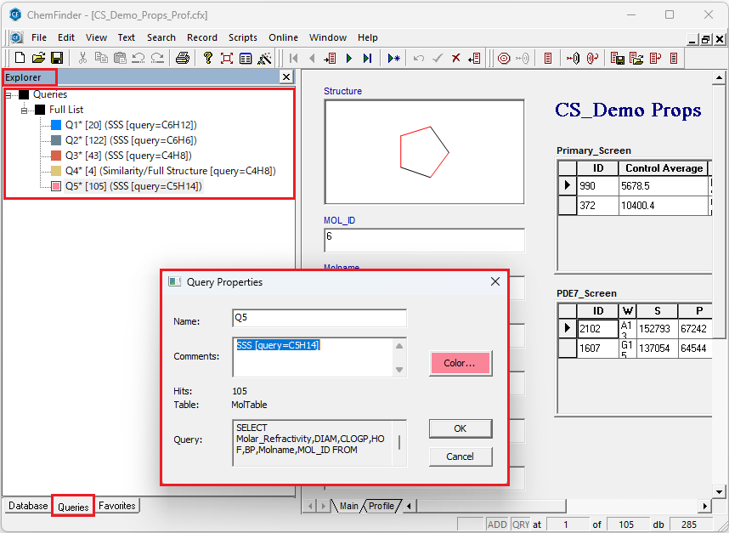
Task: Go to first record with toolbar arrow
Action: click(x=294, y=59)
